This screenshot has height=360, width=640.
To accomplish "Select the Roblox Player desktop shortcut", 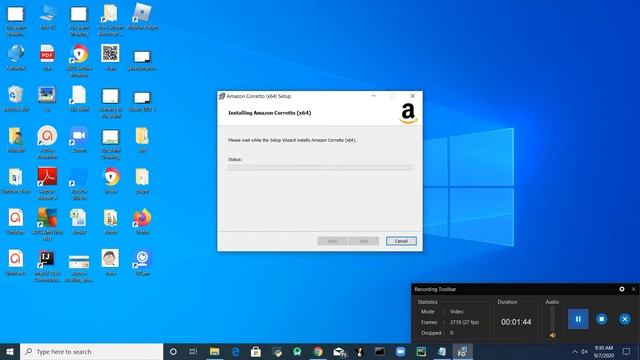I will [142, 17].
